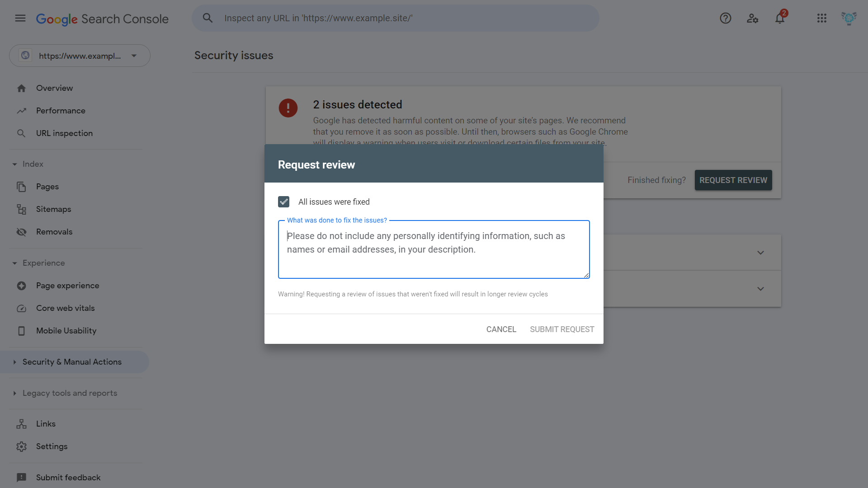Click the Overview home icon
The height and width of the screenshot is (488, 868).
(21, 88)
